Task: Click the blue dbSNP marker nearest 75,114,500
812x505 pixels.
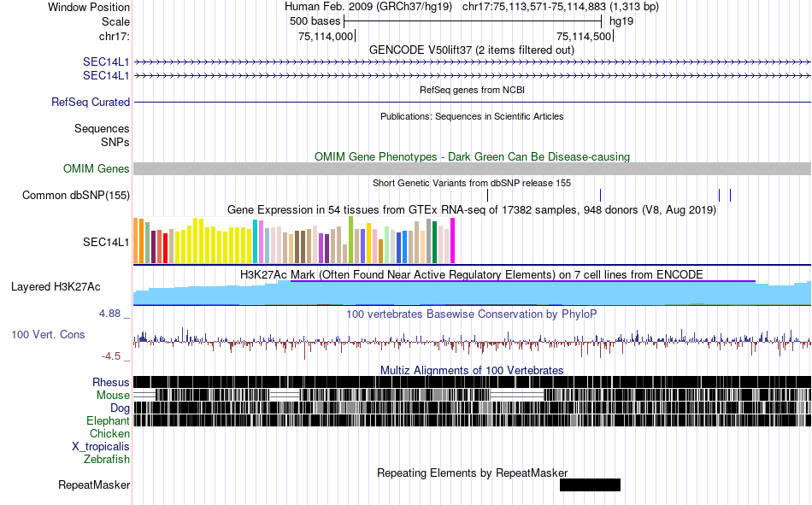Action: pos(600,196)
